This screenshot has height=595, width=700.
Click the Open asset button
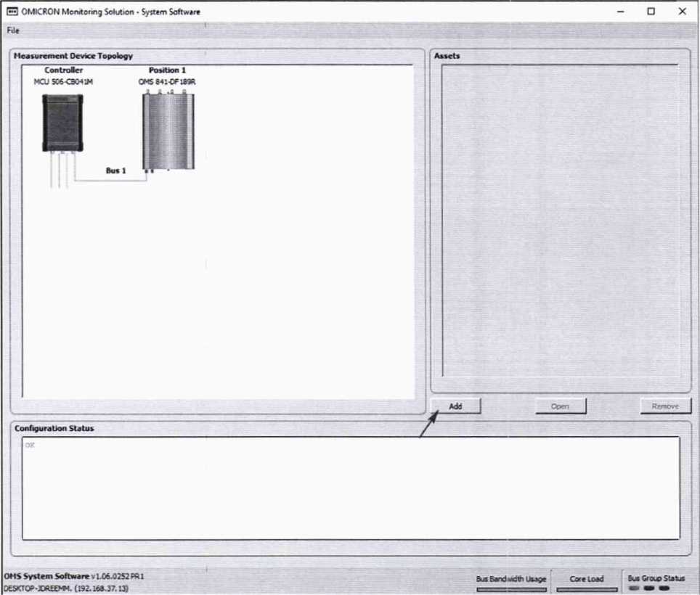pyautogui.click(x=560, y=406)
